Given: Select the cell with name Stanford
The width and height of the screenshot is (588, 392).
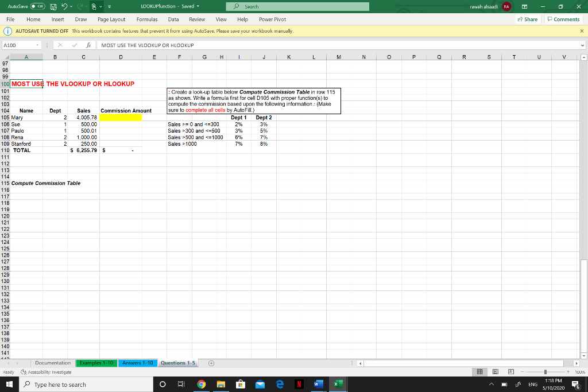Looking at the screenshot, I should pyautogui.click(x=26, y=144).
